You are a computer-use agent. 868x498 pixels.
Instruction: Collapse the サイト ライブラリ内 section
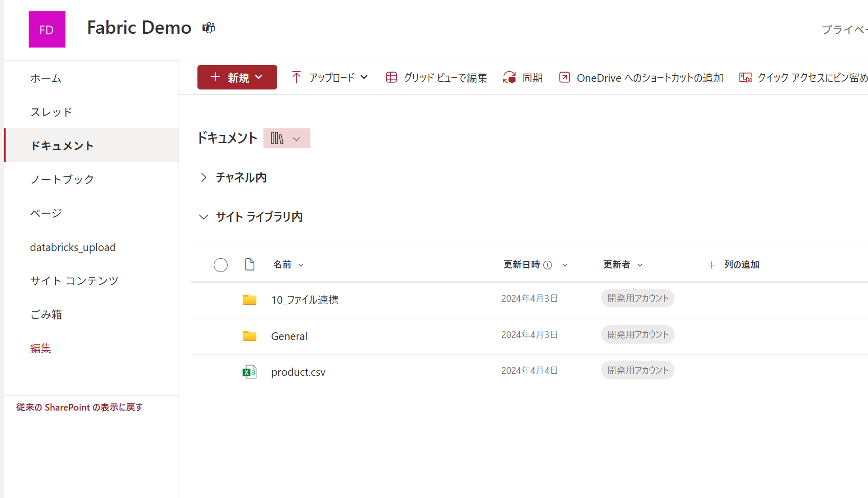coord(204,217)
